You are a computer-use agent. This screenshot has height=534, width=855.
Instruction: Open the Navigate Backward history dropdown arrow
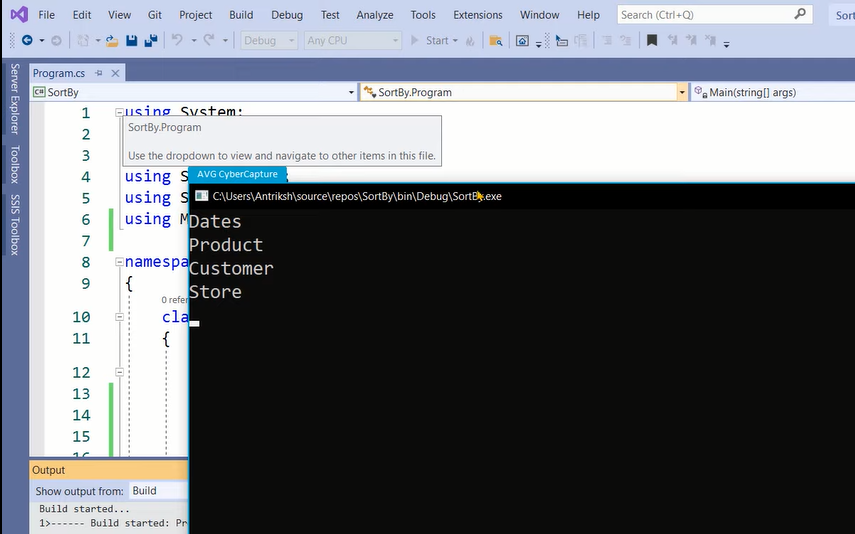point(41,41)
